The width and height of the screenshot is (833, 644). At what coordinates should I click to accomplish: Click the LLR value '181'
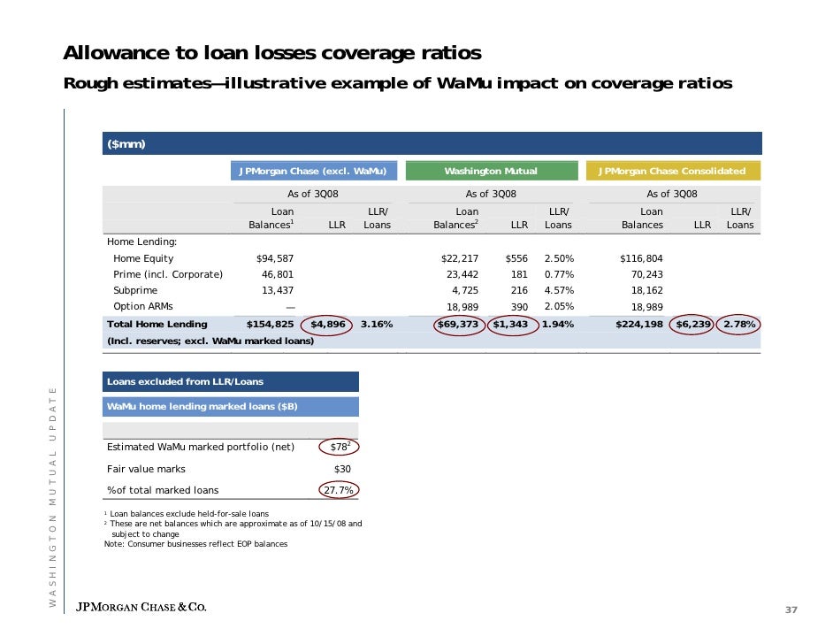point(519,274)
